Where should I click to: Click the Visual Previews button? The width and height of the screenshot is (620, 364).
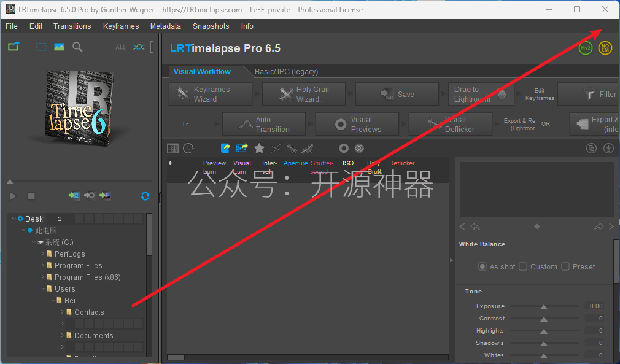click(357, 124)
